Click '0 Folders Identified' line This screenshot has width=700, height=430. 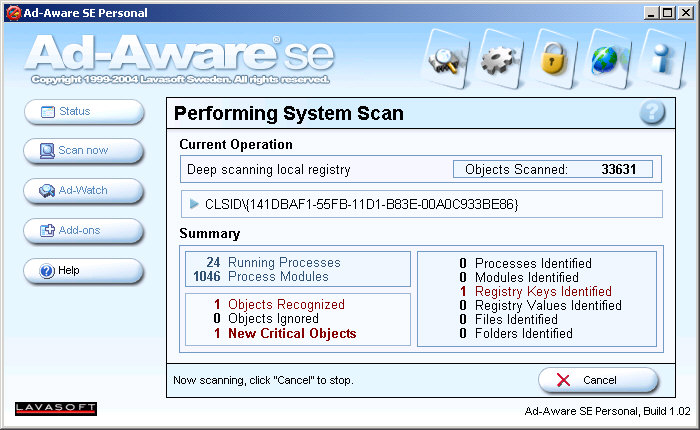pos(516,334)
